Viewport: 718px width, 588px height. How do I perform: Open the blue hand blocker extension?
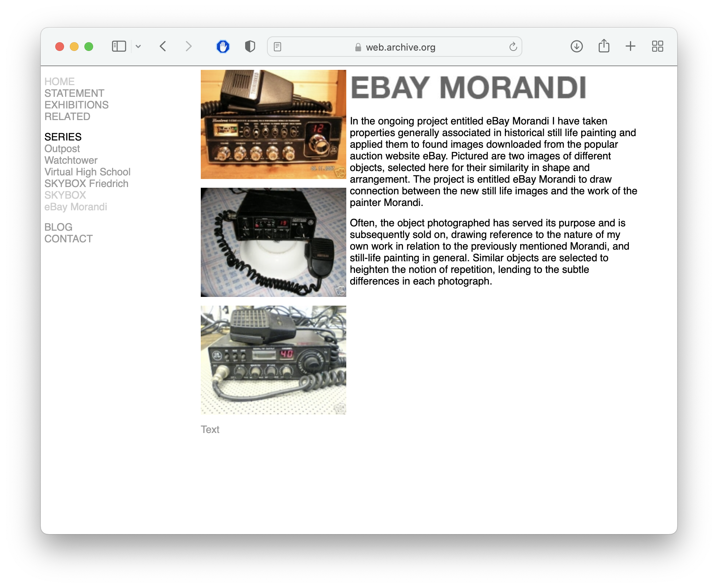(x=223, y=47)
